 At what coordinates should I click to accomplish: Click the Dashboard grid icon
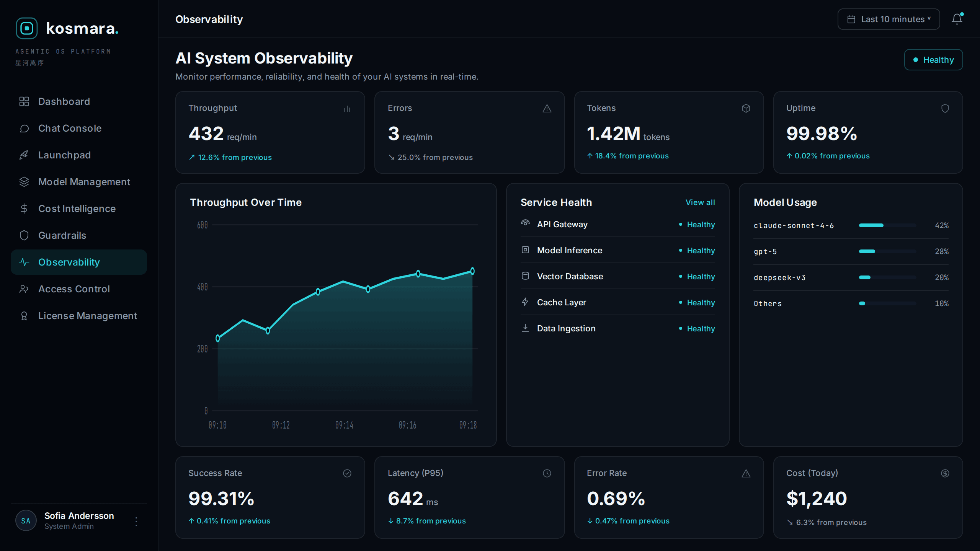[x=24, y=101]
